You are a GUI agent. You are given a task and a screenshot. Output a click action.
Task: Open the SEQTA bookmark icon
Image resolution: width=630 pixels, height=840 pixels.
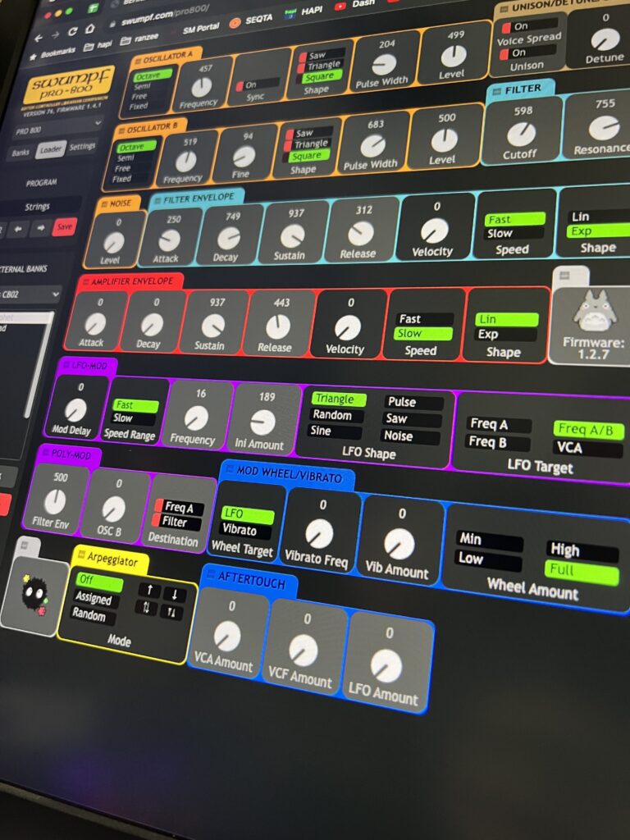click(234, 22)
